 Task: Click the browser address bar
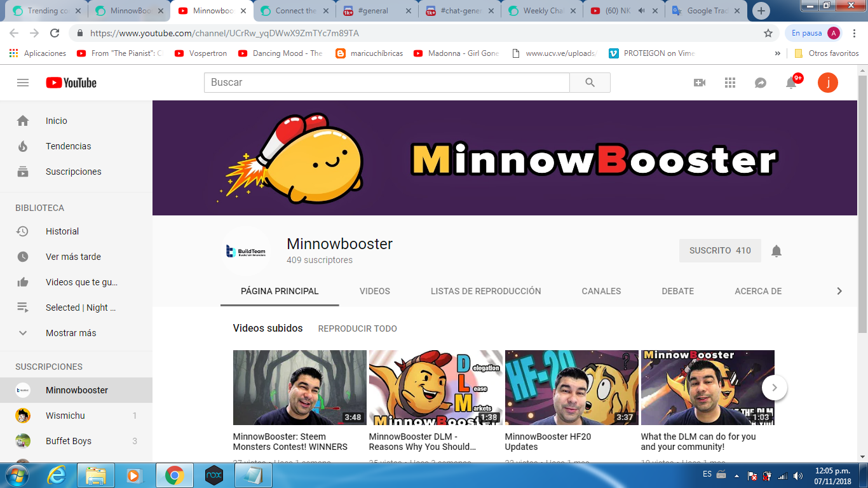pyautogui.click(x=419, y=33)
